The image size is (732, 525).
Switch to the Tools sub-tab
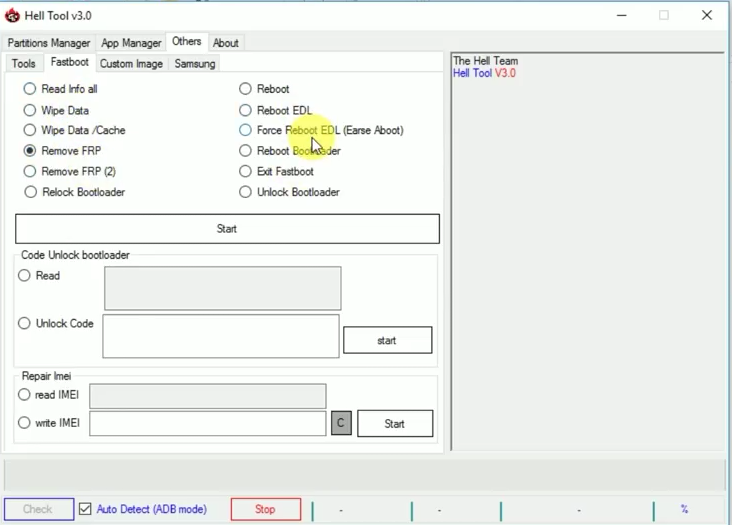tap(23, 63)
